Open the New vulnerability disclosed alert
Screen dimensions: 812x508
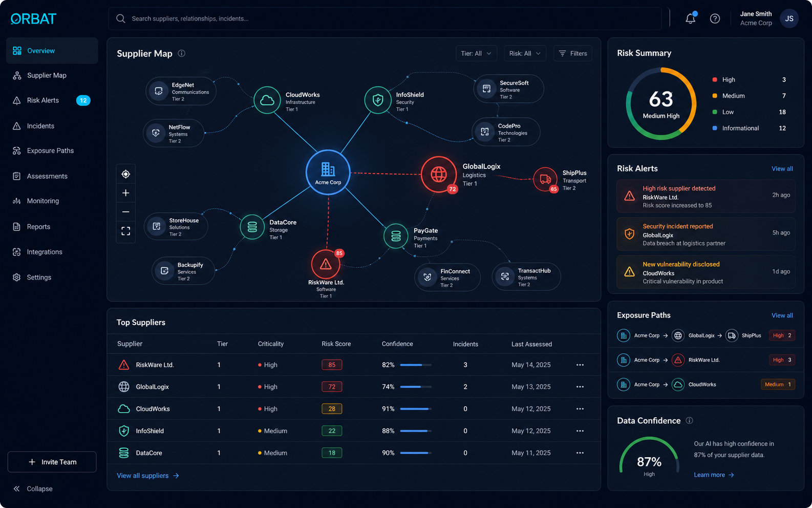coord(706,271)
